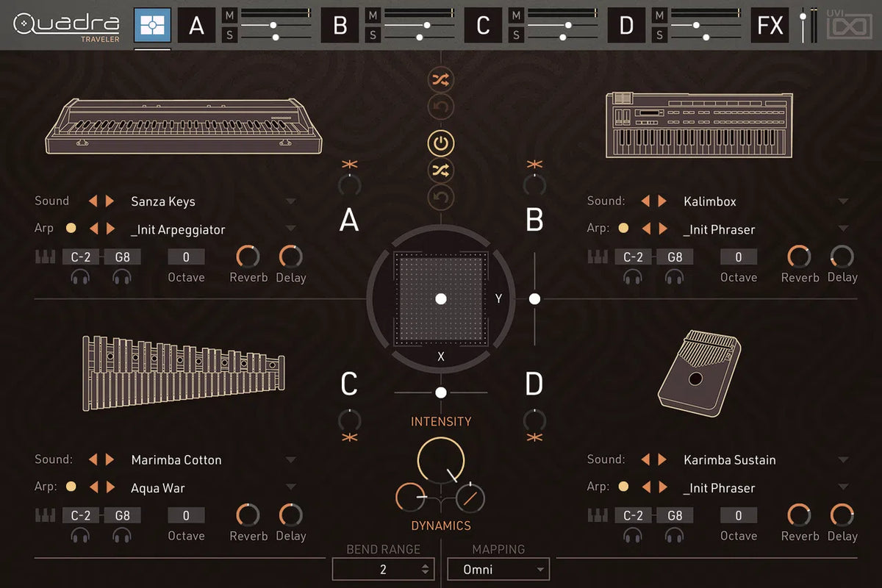This screenshot has width=882, height=588.
Task: Select next sound arrow for Marimba Cotton
Action: (110, 459)
